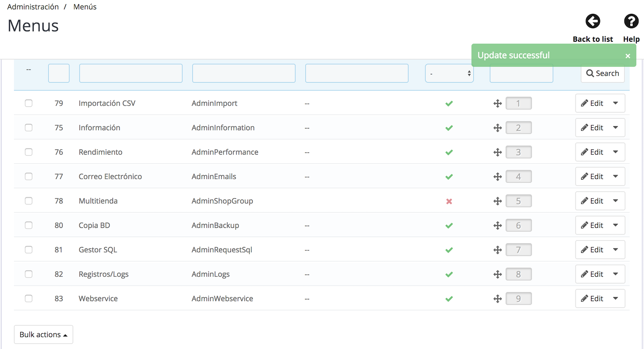
Task: Open the Help question mark icon
Action: pyautogui.click(x=631, y=21)
